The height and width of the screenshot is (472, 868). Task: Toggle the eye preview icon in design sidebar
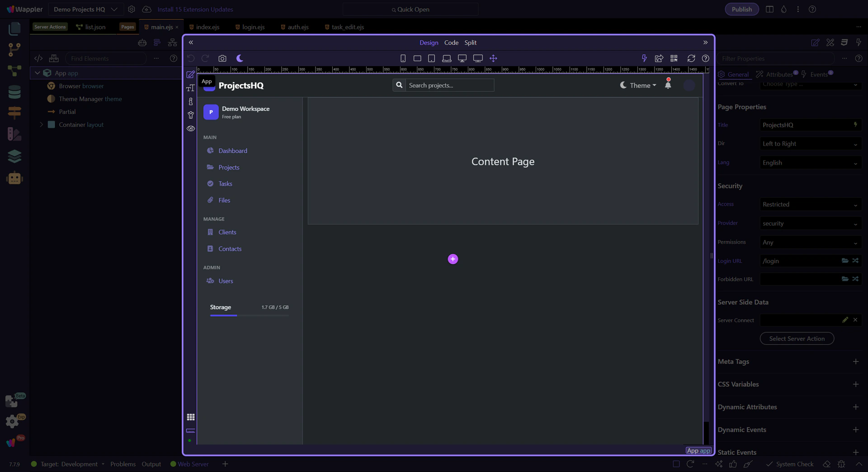[191, 128]
